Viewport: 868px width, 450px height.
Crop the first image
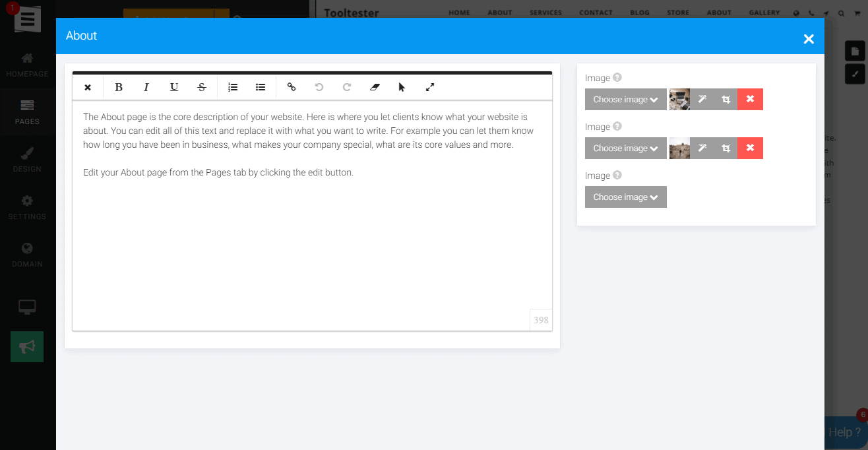point(726,100)
